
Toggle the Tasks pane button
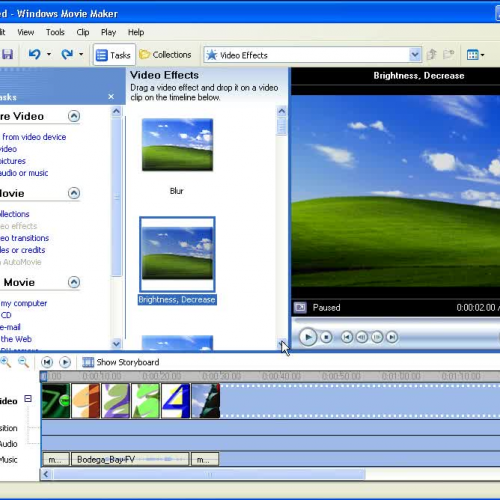tap(114, 55)
